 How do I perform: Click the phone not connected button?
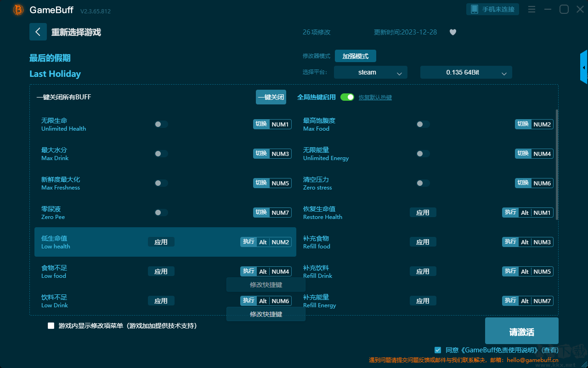493,9
